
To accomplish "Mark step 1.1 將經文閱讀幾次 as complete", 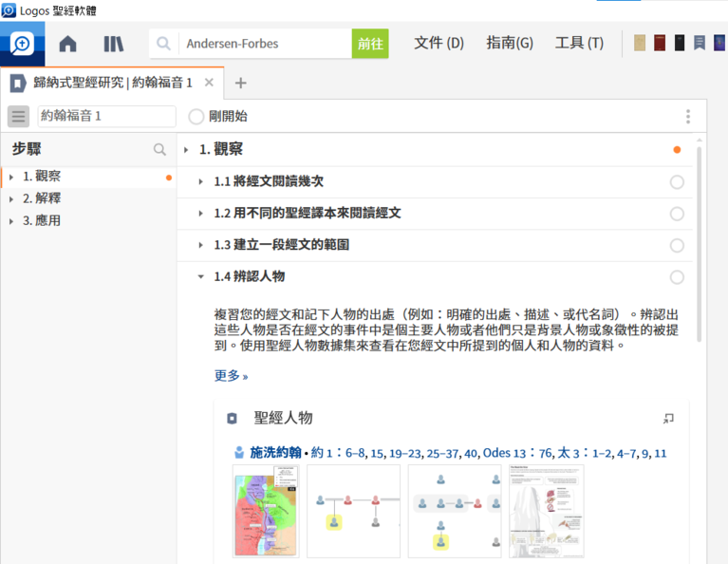I will coord(677,182).
